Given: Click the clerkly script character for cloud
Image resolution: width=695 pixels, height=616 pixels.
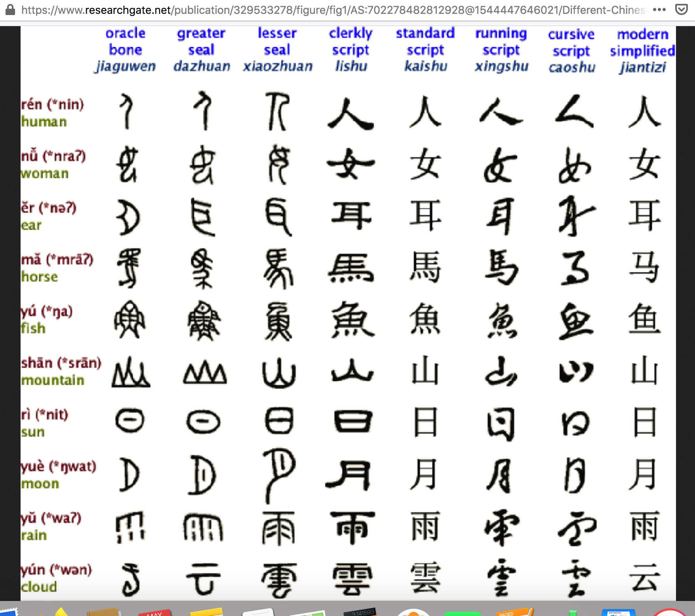Looking at the screenshot, I should click(x=352, y=580).
